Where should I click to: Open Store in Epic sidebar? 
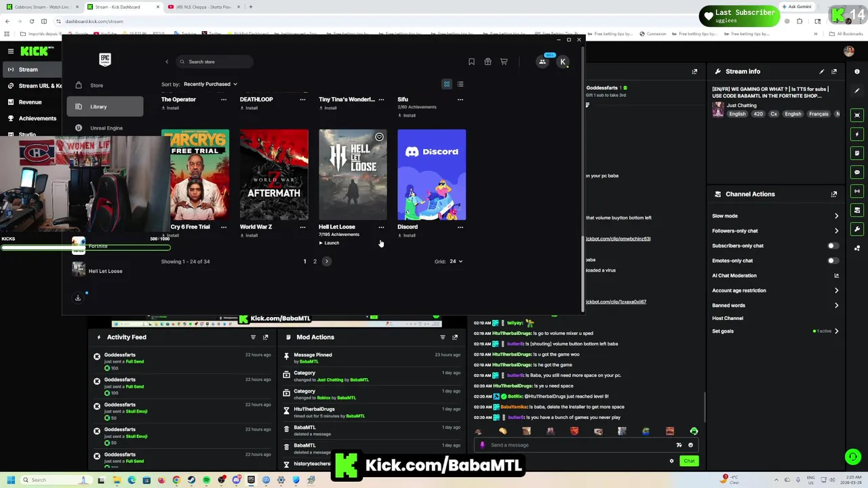pyautogui.click(x=105, y=85)
